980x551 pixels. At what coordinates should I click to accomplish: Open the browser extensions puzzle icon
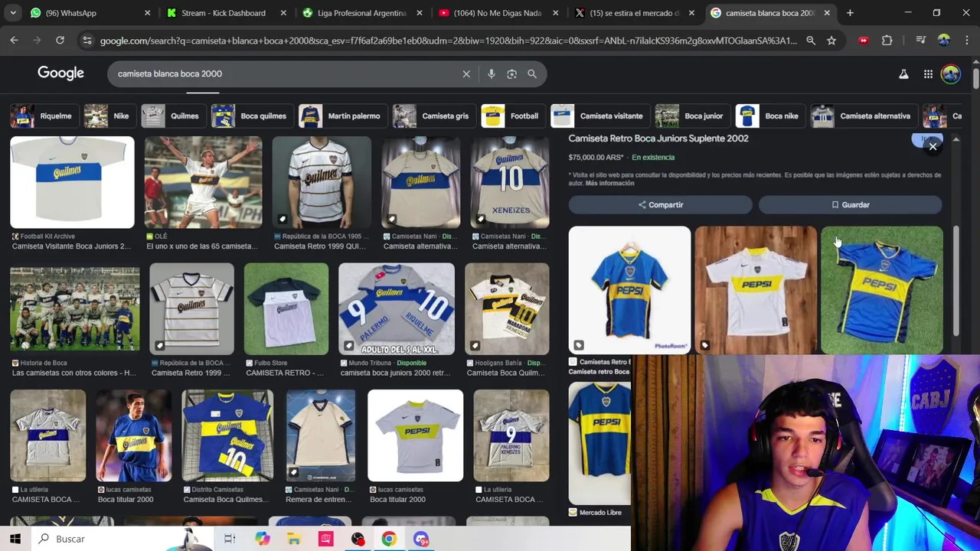coord(887,41)
